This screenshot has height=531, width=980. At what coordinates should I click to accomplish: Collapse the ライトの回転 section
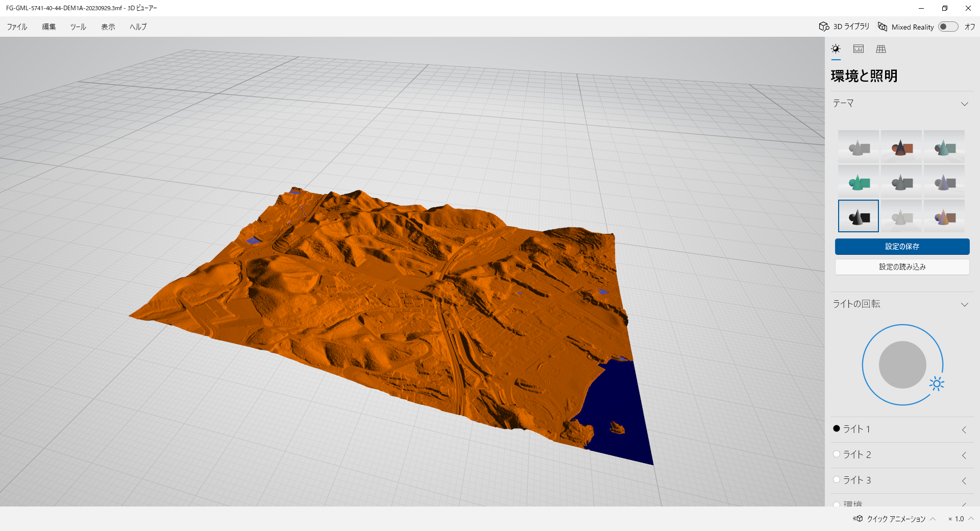click(965, 304)
